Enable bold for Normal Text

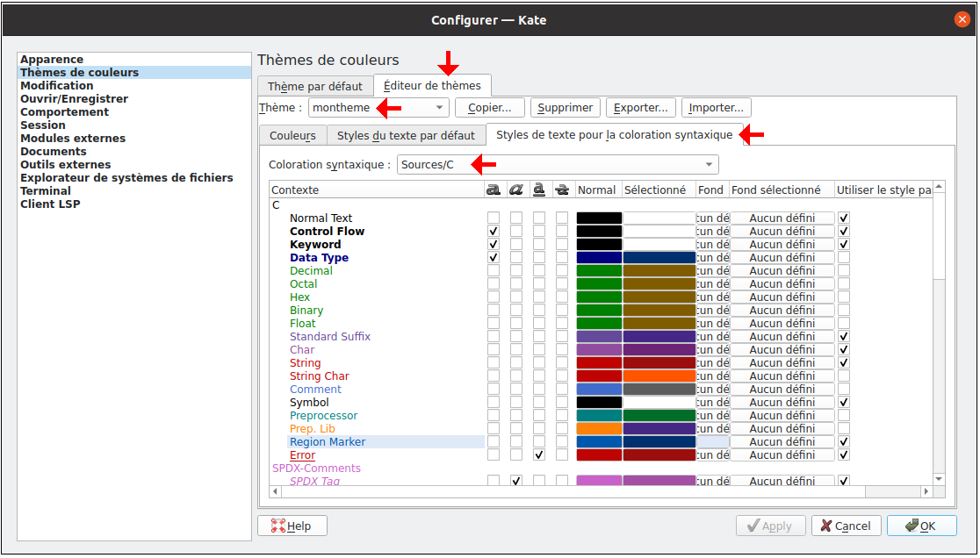click(494, 218)
